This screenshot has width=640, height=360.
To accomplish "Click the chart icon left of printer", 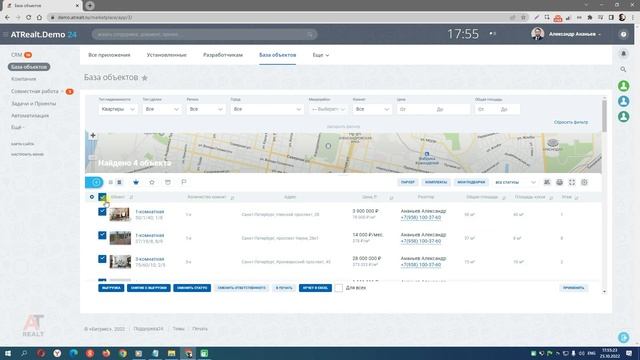I will click(547, 182).
